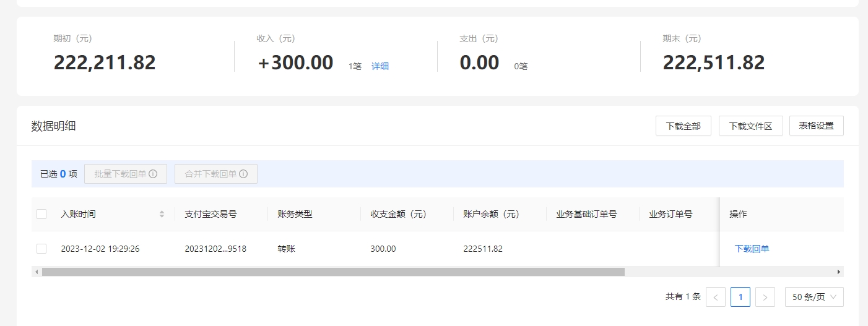
Task: Click the 操作 column header
Action: point(738,214)
